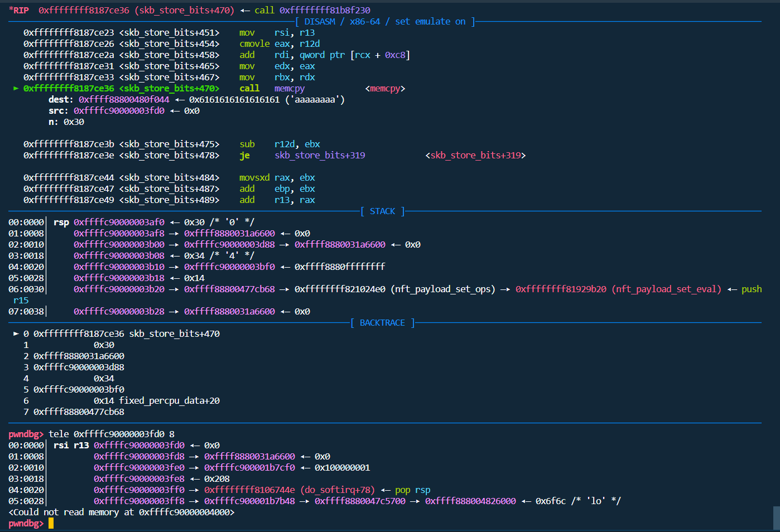Click backtrace frame 5 0xffffc90000003bf0
780x532 pixels.
(x=74, y=389)
